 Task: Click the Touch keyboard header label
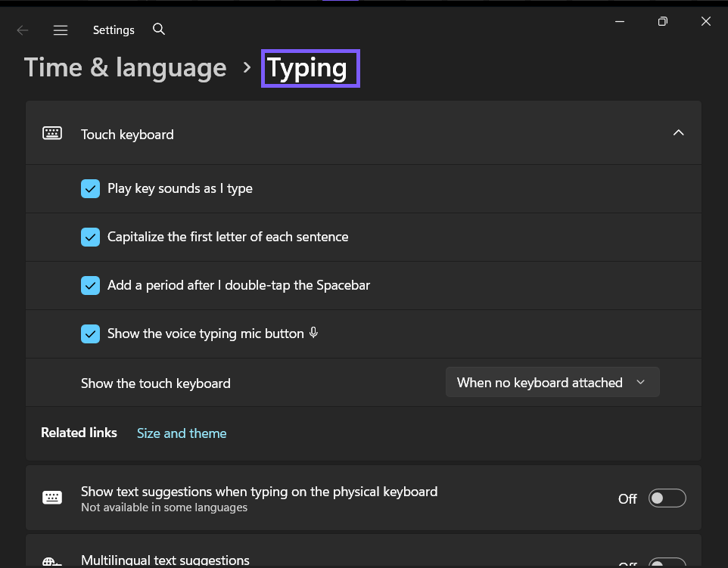(127, 135)
